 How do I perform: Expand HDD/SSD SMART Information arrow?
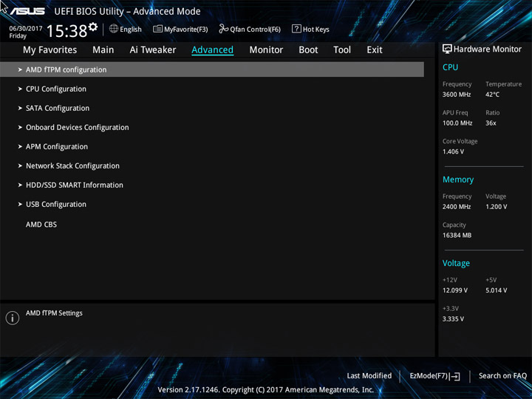click(x=20, y=185)
